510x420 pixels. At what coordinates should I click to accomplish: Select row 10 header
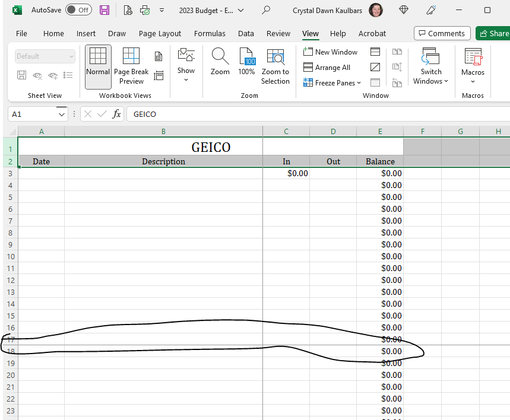(11, 256)
